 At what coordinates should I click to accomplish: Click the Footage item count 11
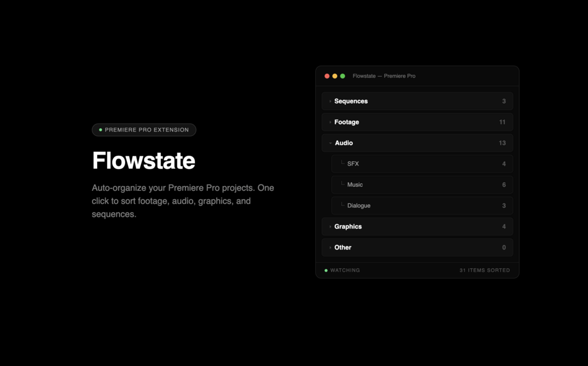pos(502,122)
